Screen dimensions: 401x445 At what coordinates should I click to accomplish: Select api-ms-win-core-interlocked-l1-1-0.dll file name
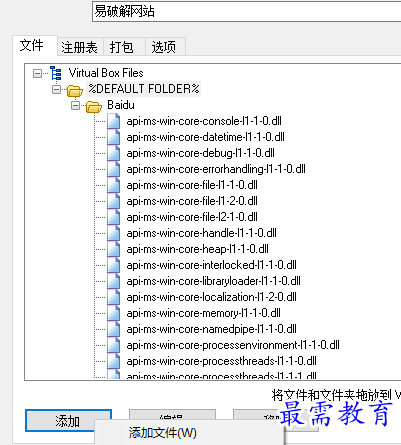[x=212, y=265]
